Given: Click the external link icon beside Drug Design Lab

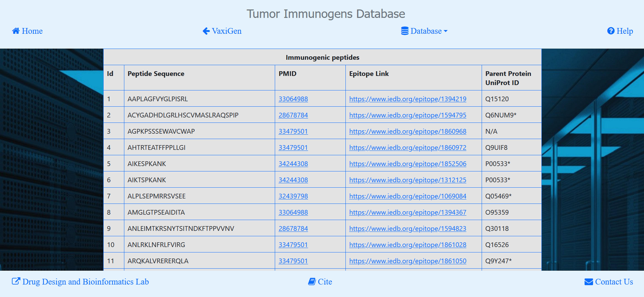Looking at the screenshot, I should coord(16,281).
